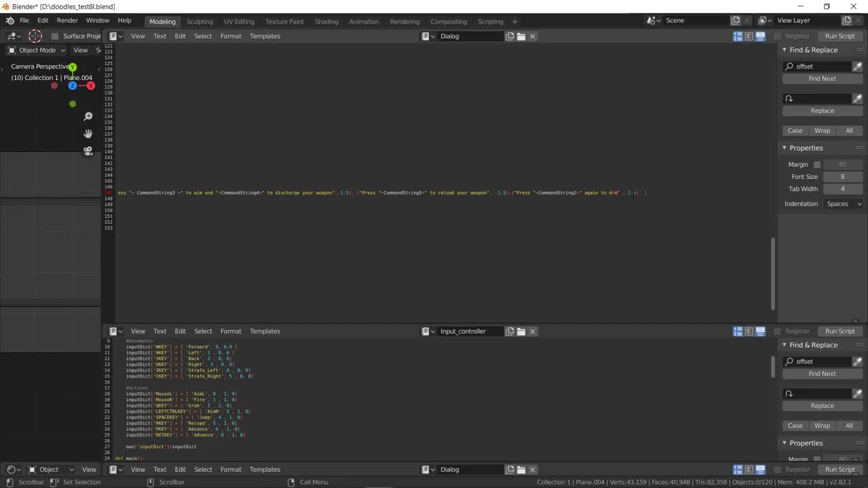Viewport: 868px width, 488px height.
Task: Unlink the Input_controller text with the X icon
Action: pos(532,331)
